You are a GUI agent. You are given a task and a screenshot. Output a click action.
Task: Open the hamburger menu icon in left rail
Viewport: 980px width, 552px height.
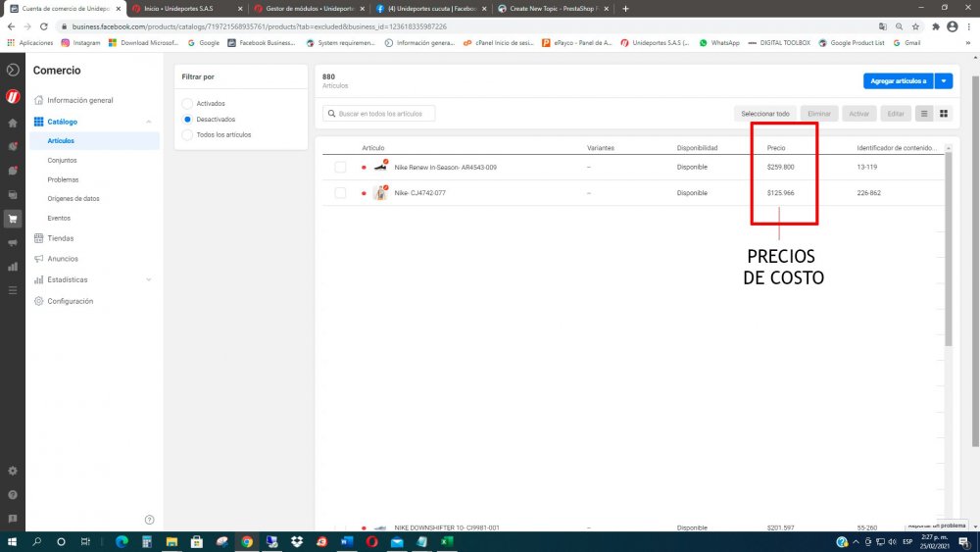pos(13,290)
